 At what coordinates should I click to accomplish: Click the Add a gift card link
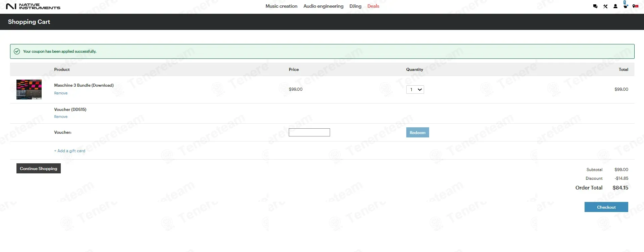pos(70,151)
